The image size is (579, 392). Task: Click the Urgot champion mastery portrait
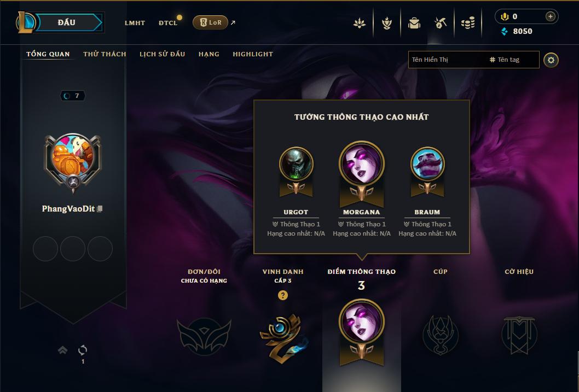[x=296, y=165]
